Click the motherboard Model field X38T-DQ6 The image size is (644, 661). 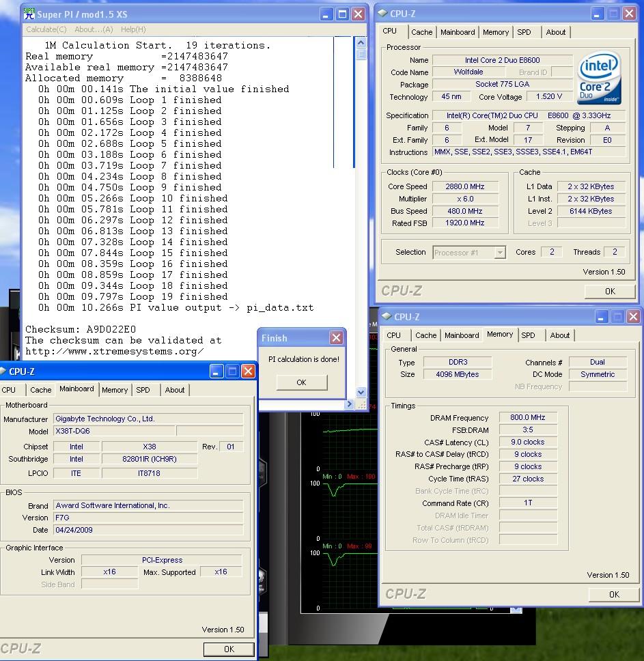tap(114, 432)
